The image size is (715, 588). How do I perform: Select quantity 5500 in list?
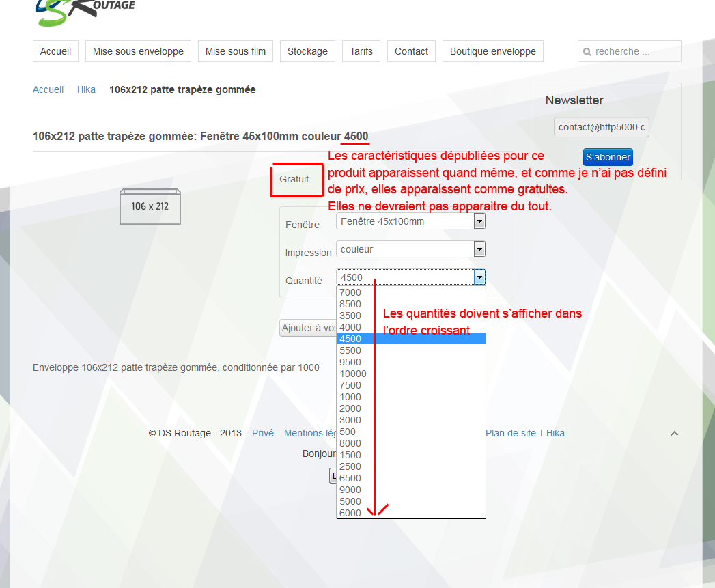tap(411, 351)
